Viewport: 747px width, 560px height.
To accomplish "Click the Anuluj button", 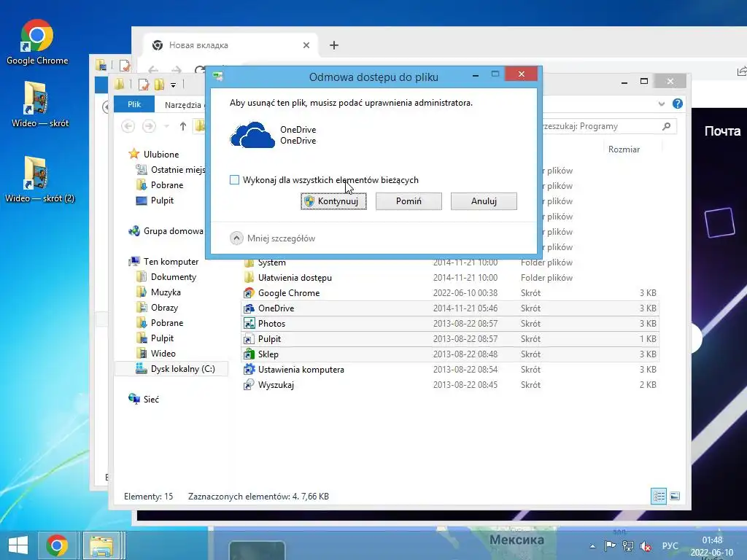I will point(484,201).
